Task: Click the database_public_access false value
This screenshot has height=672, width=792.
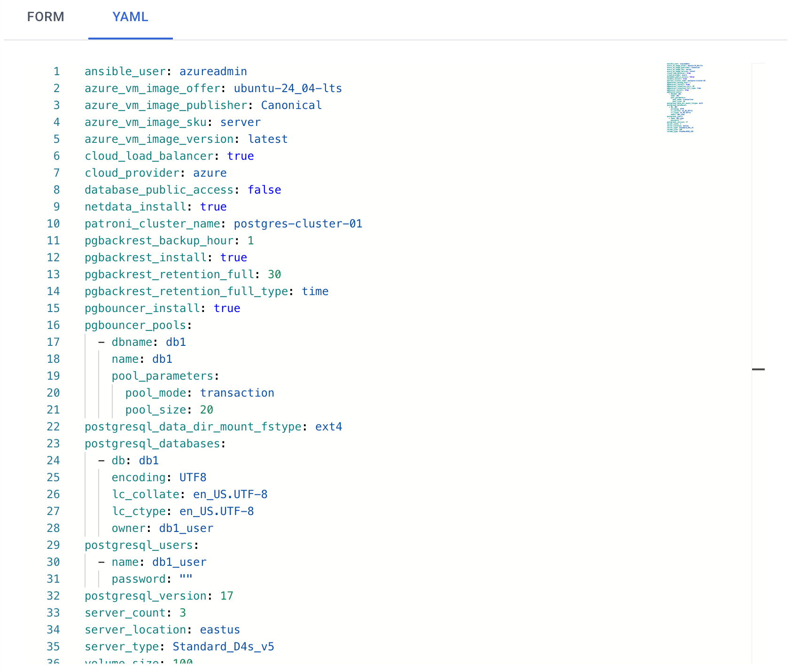Action: (x=264, y=190)
